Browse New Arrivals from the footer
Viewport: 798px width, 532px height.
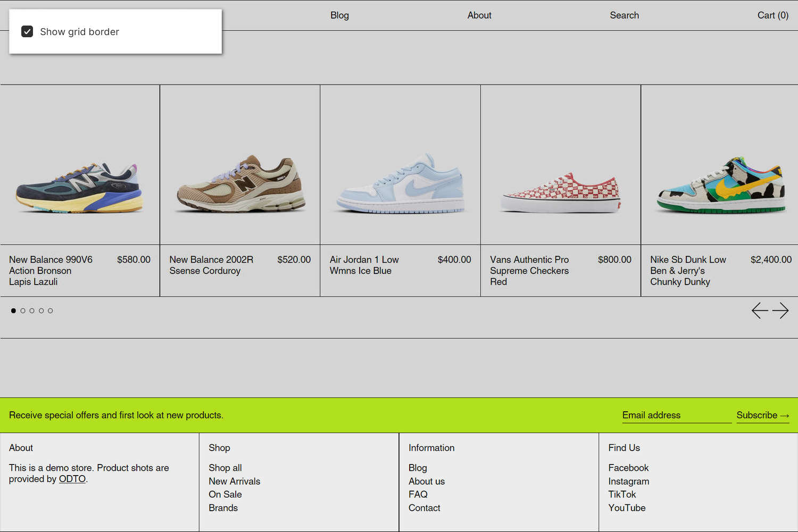click(x=235, y=481)
